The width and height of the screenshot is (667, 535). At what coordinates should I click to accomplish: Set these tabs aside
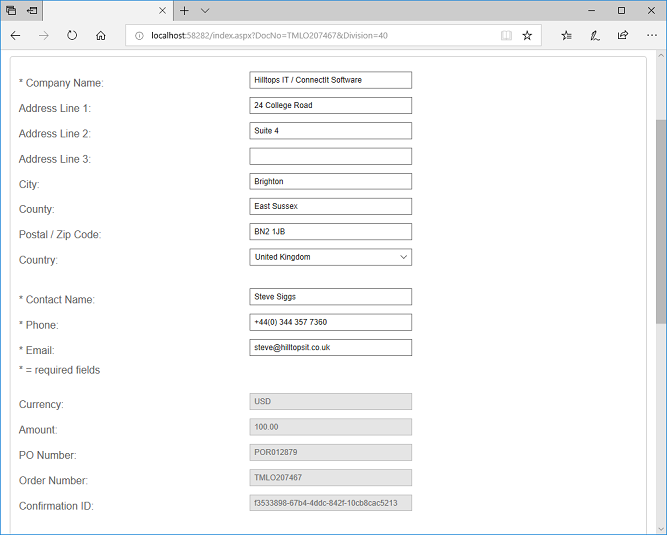(33, 10)
